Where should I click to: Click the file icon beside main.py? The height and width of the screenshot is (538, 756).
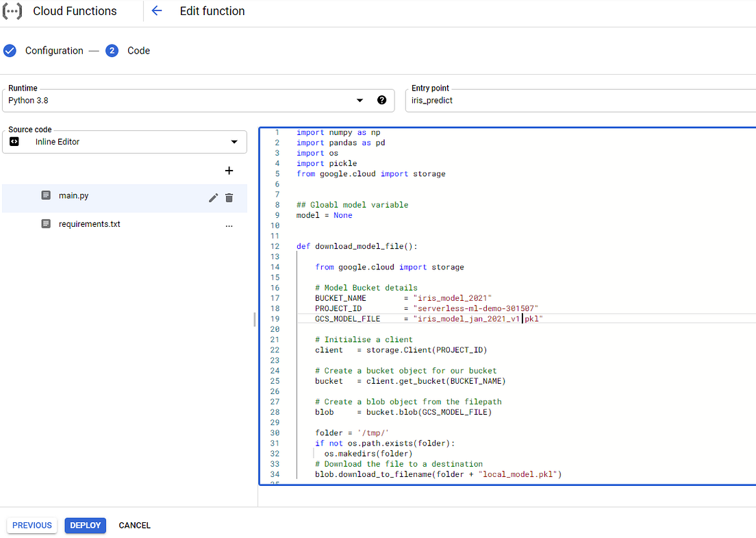[x=45, y=195]
